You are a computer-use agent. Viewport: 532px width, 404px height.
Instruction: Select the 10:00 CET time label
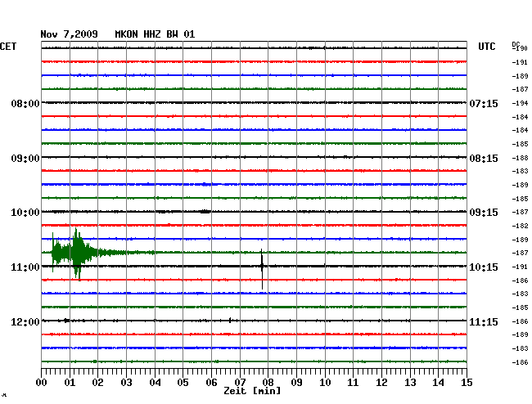[25, 213]
